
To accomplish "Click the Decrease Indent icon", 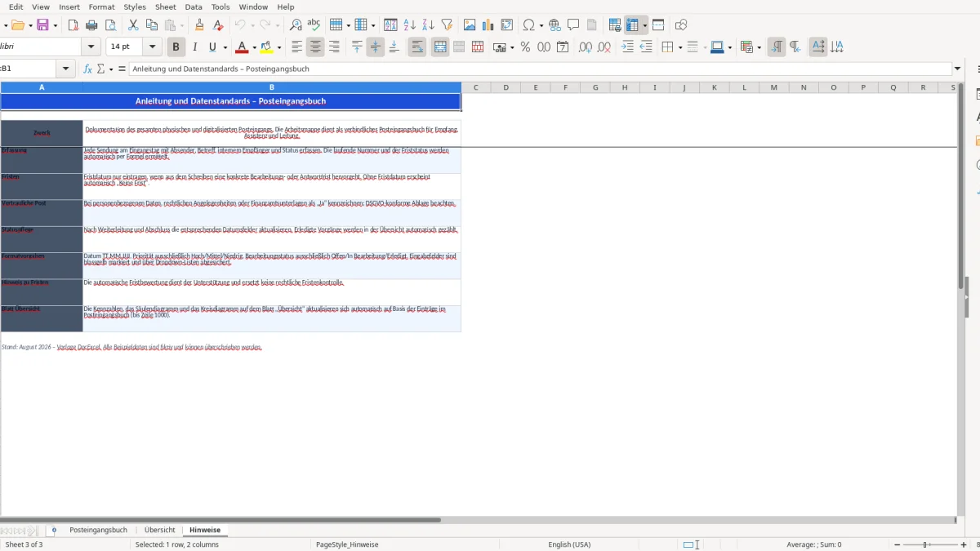I will click(x=646, y=47).
